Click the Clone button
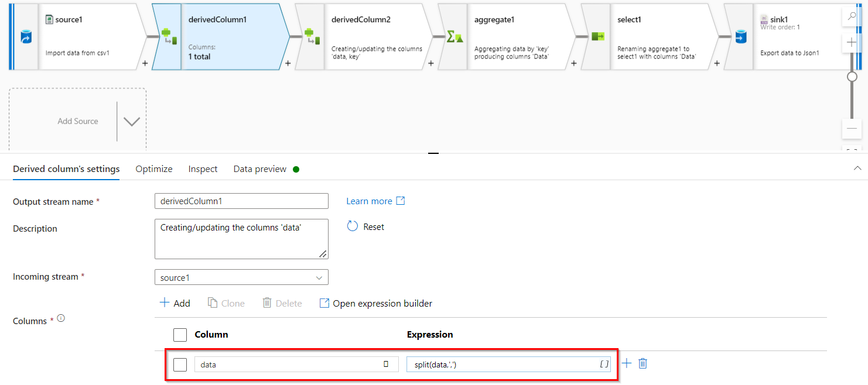Viewport: 868px width, 385px height. (227, 303)
